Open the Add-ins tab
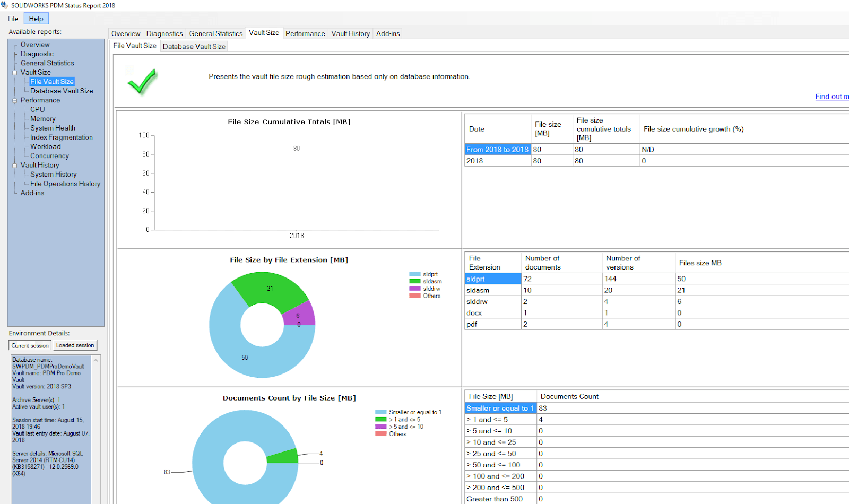 click(x=388, y=33)
